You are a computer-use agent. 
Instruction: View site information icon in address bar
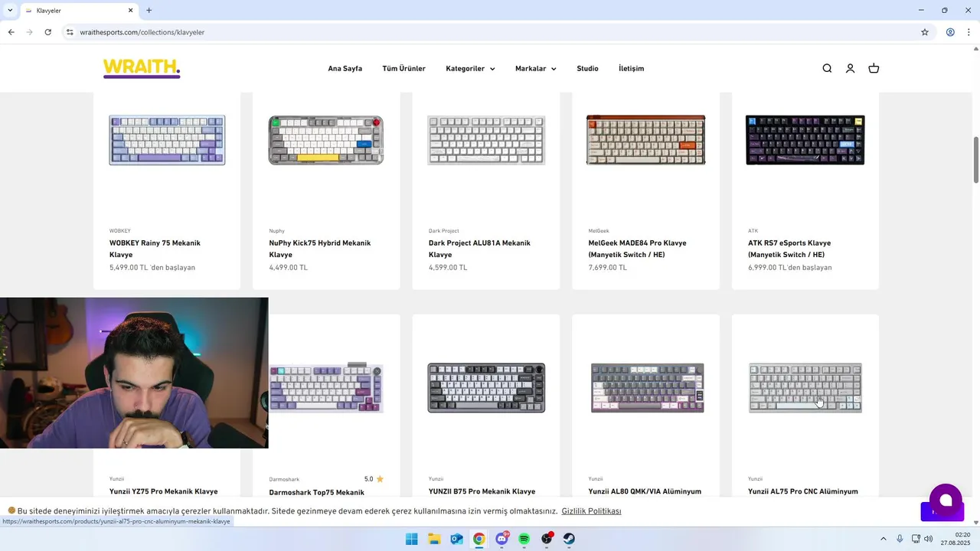[70, 32]
